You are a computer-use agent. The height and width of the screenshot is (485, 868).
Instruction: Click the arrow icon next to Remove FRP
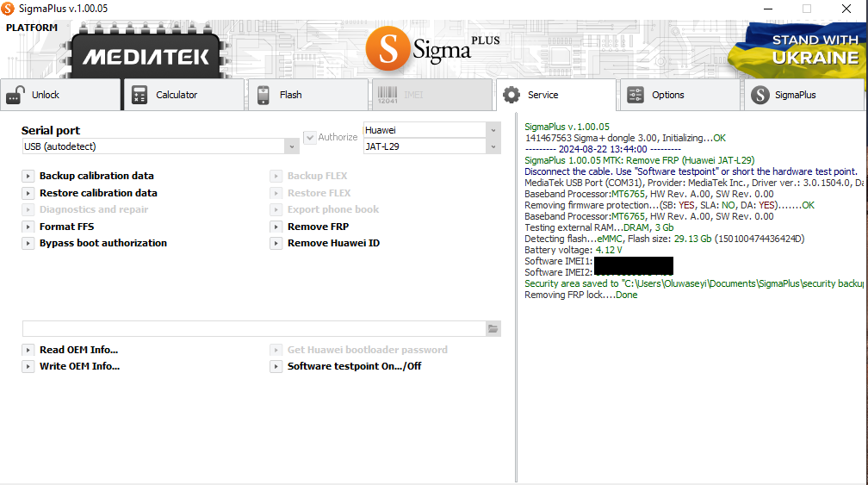pos(276,227)
